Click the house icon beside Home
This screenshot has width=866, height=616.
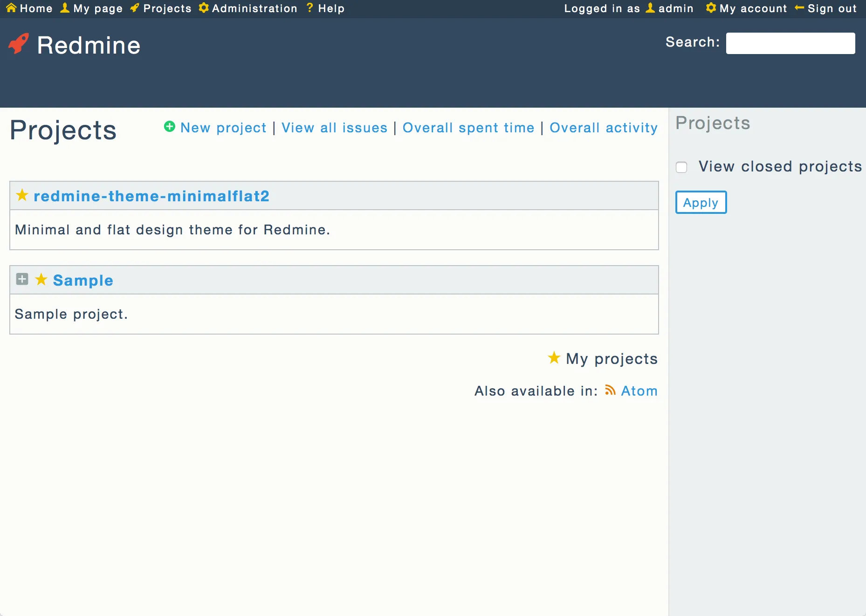pos(11,8)
